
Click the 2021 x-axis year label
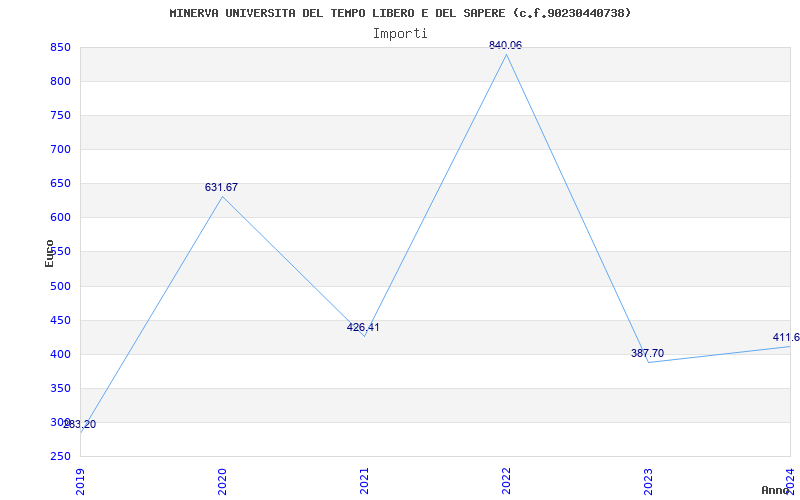pyautogui.click(x=364, y=481)
